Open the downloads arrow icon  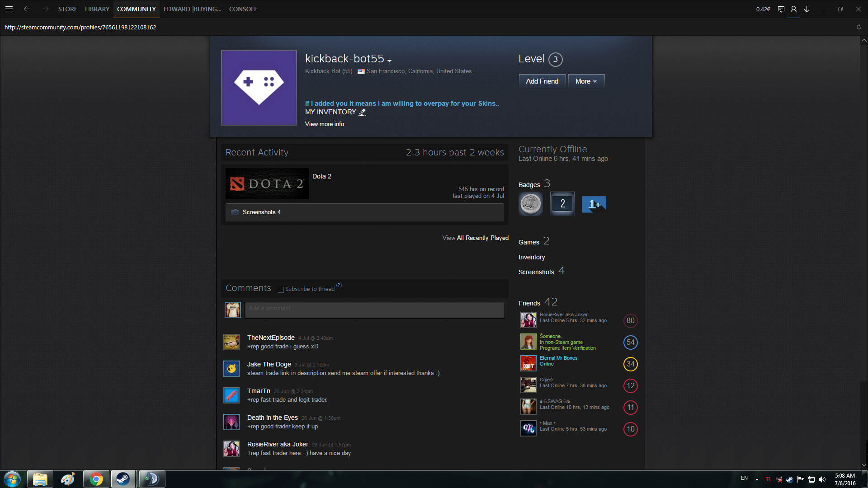pyautogui.click(x=807, y=9)
